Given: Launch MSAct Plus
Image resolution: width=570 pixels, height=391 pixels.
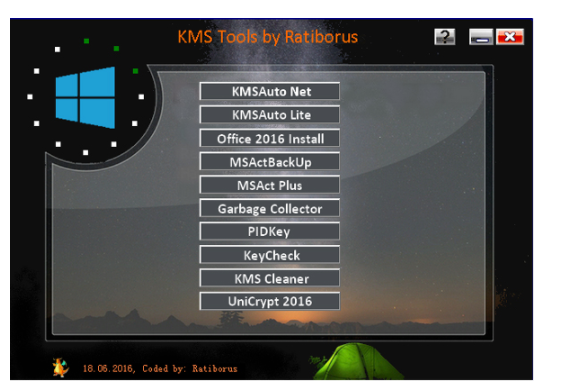Looking at the screenshot, I should coord(269,185).
